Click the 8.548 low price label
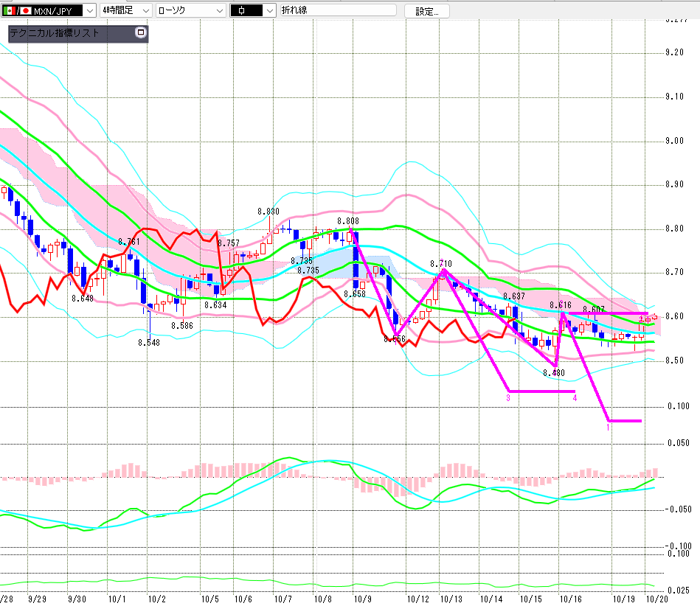Viewport: 700px width, 606px height. [x=149, y=342]
